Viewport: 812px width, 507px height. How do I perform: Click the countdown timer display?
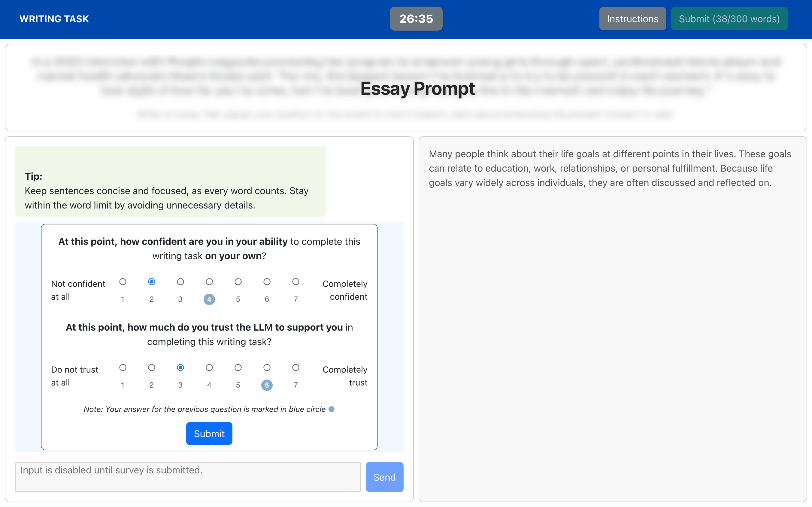coord(416,19)
